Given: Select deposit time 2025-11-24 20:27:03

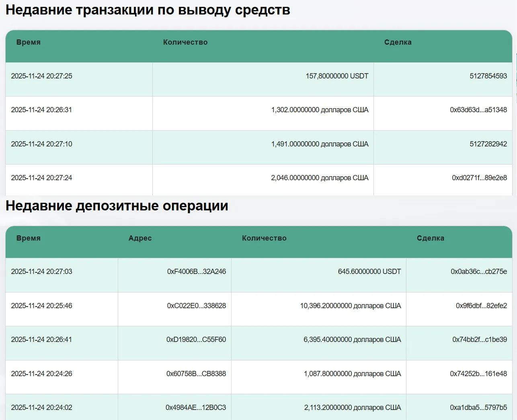Looking at the screenshot, I should 42,272.
